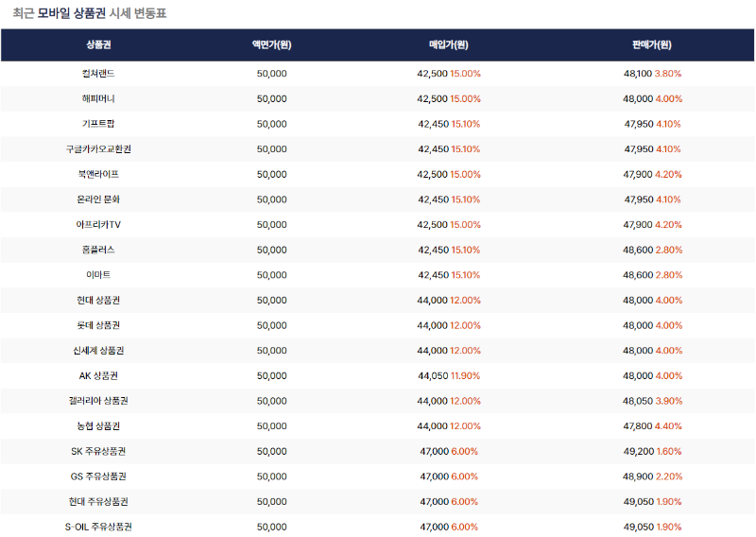Click 현대 주유상품권 purchase price 47,000
Viewport: 756px width, 537px height.
click(x=435, y=502)
